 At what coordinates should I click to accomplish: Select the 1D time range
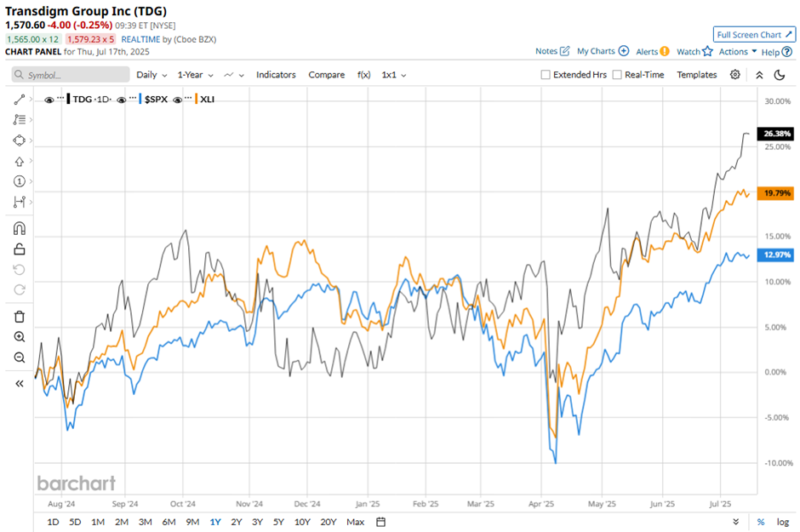tap(53, 522)
